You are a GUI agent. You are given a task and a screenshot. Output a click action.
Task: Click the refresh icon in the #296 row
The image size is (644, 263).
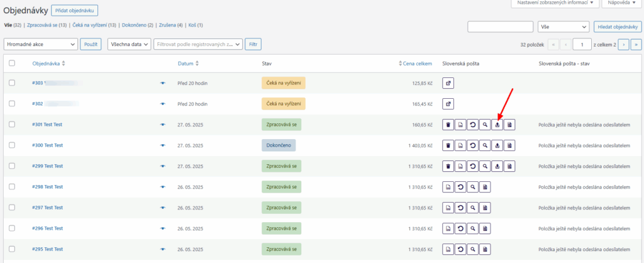pos(460,228)
